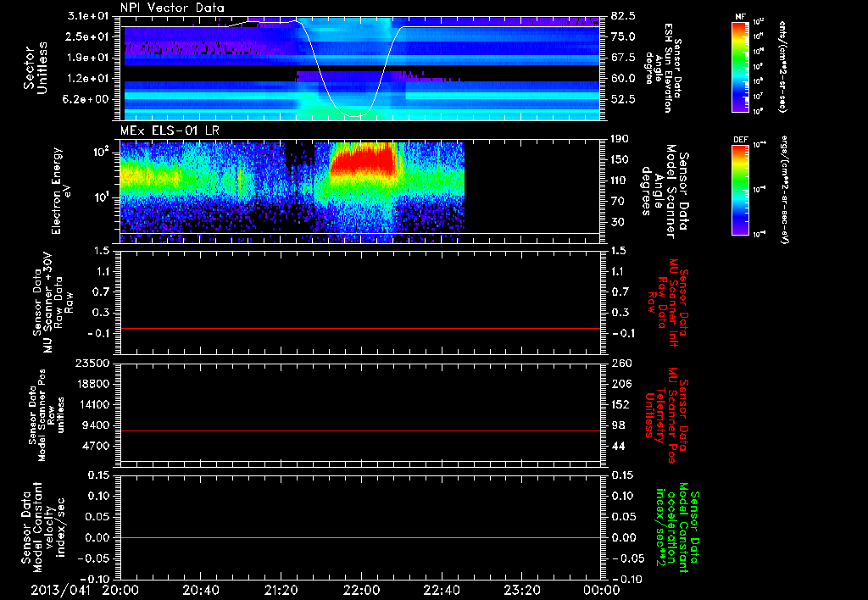The image size is (868, 600).
Task: Click the 00:00 end time label
Action: click(602, 589)
